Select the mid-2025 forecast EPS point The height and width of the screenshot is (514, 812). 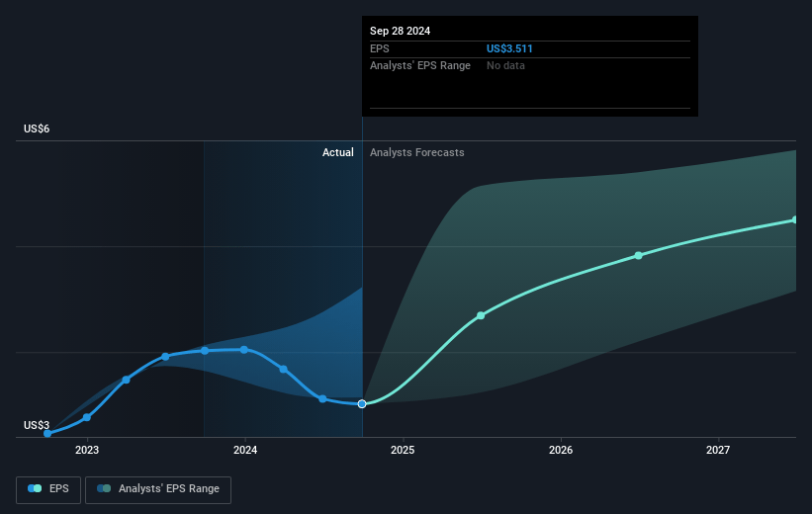point(481,315)
